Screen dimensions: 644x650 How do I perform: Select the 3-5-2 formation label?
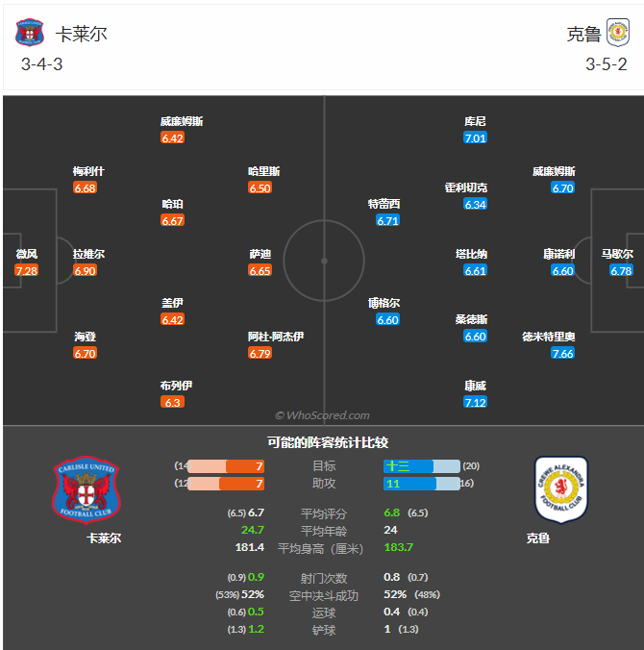[606, 64]
